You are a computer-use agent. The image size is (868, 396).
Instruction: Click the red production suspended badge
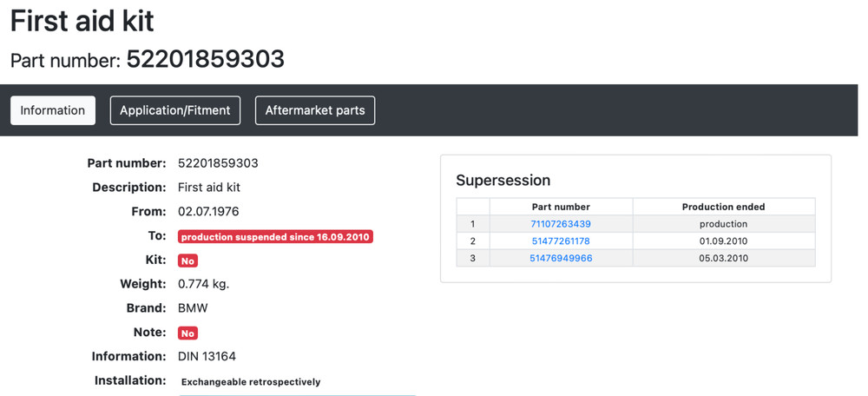pyautogui.click(x=275, y=236)
